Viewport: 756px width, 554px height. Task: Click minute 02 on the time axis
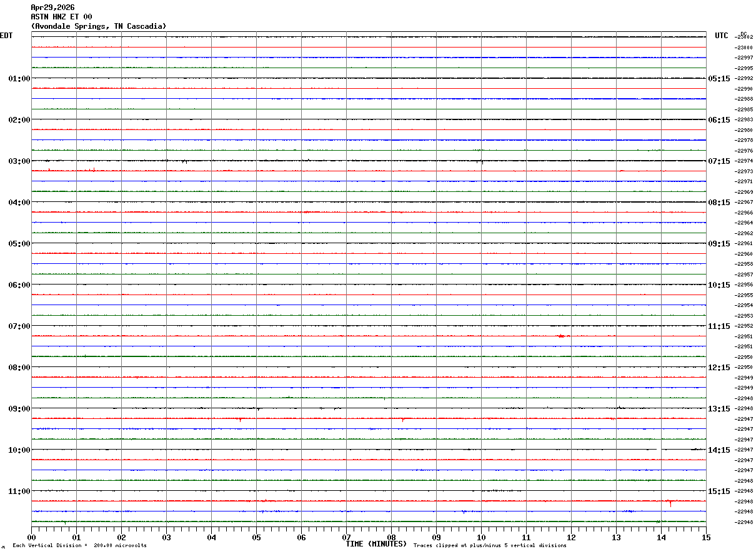[121, 537]
